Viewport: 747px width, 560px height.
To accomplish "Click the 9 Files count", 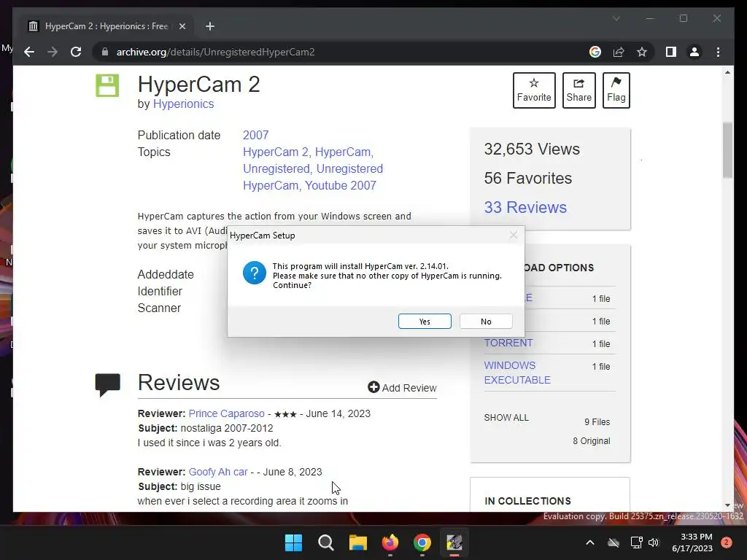I will [x=597, y=422].
